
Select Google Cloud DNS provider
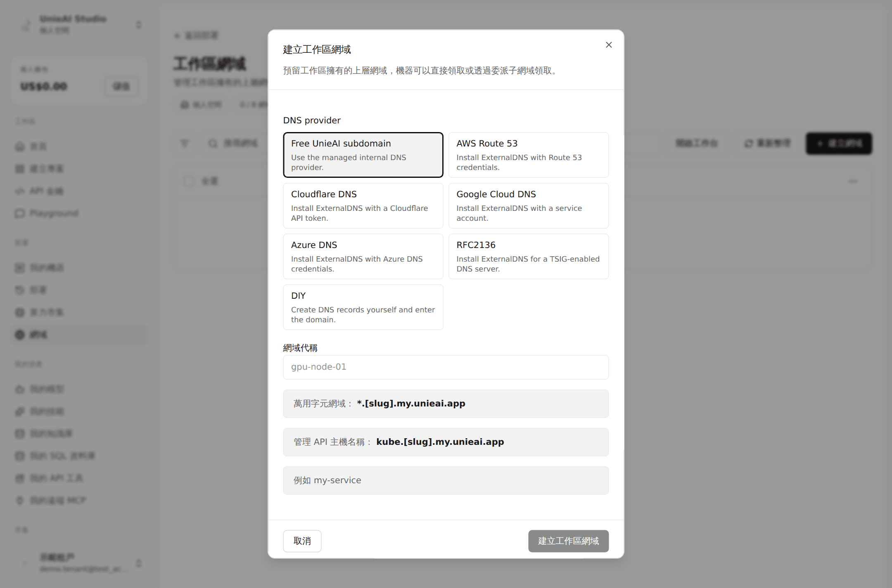tap(528, 205)
